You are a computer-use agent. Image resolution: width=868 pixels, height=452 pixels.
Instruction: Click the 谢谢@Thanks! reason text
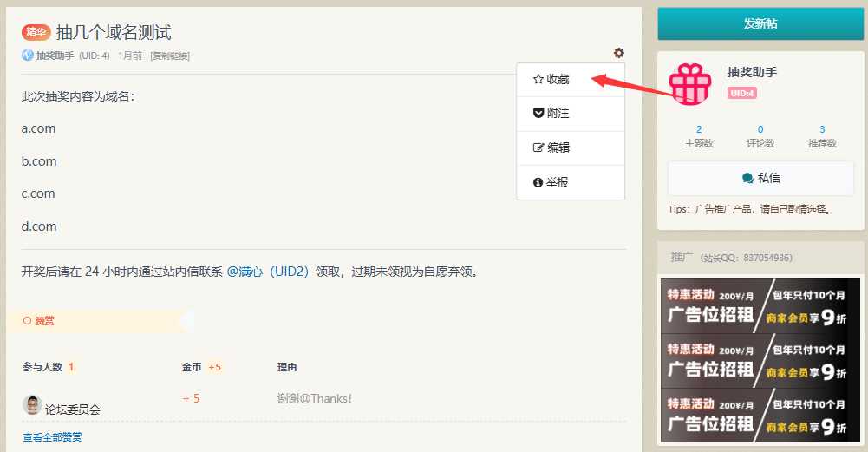tap(315, 398)
